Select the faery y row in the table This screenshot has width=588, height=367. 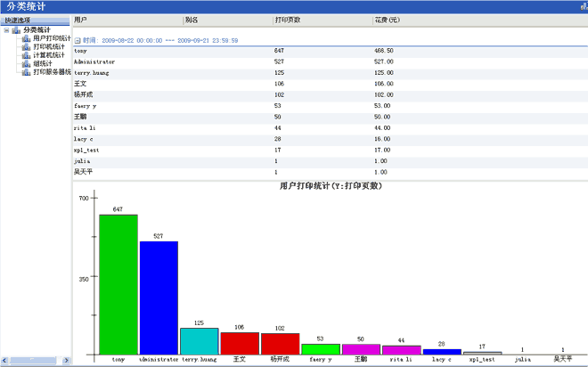click(x=330, y=106)
